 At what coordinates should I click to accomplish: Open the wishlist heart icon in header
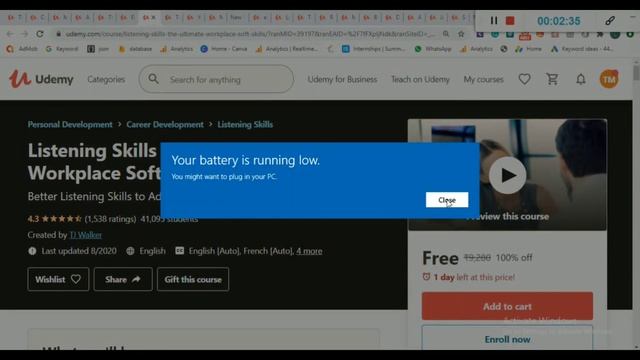pyautogui.click(x=524, y=79)
